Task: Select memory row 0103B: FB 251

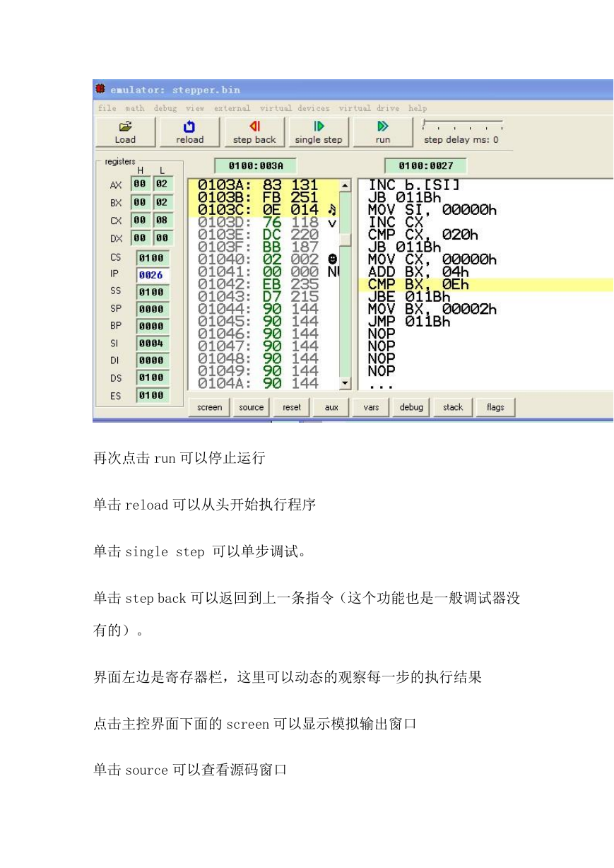Action: [x=263, y=197]
